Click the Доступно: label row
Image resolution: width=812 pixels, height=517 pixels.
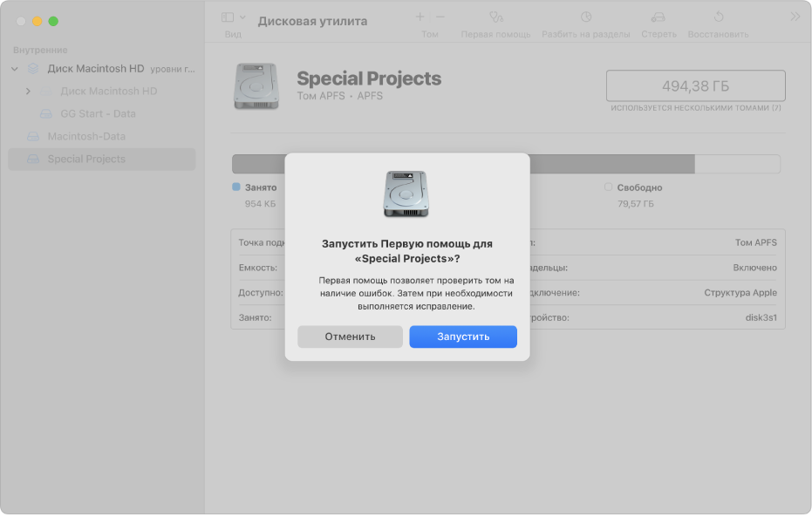[261, 292]
